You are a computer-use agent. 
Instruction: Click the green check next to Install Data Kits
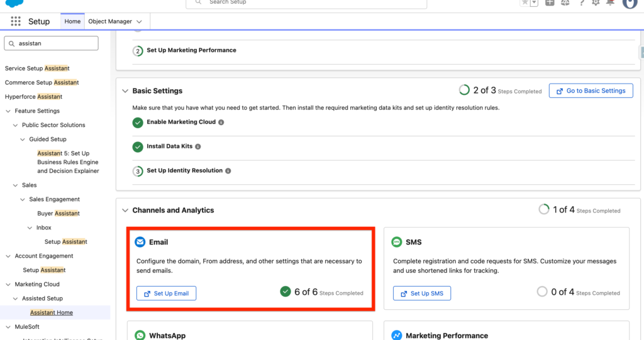[x=138, y=146]
